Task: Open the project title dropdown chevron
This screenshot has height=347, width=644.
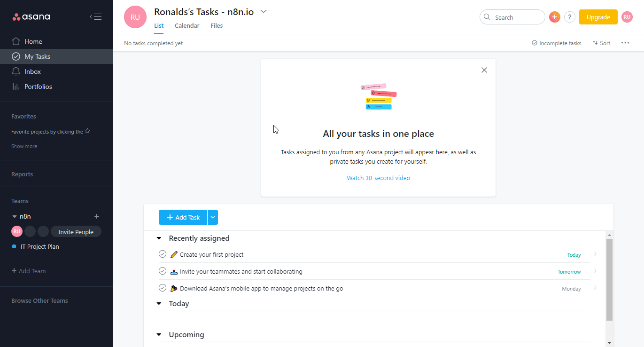Action: click(263, 11)
